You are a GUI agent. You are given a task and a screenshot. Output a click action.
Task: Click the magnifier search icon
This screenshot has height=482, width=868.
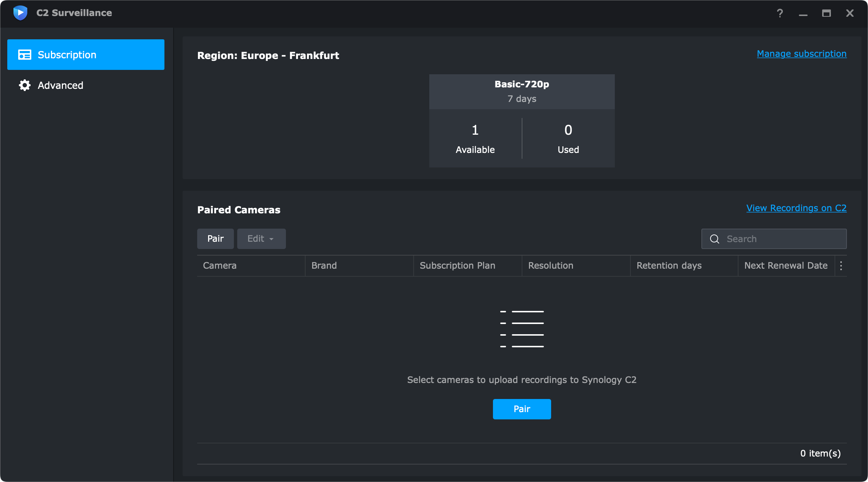point(714,239)
